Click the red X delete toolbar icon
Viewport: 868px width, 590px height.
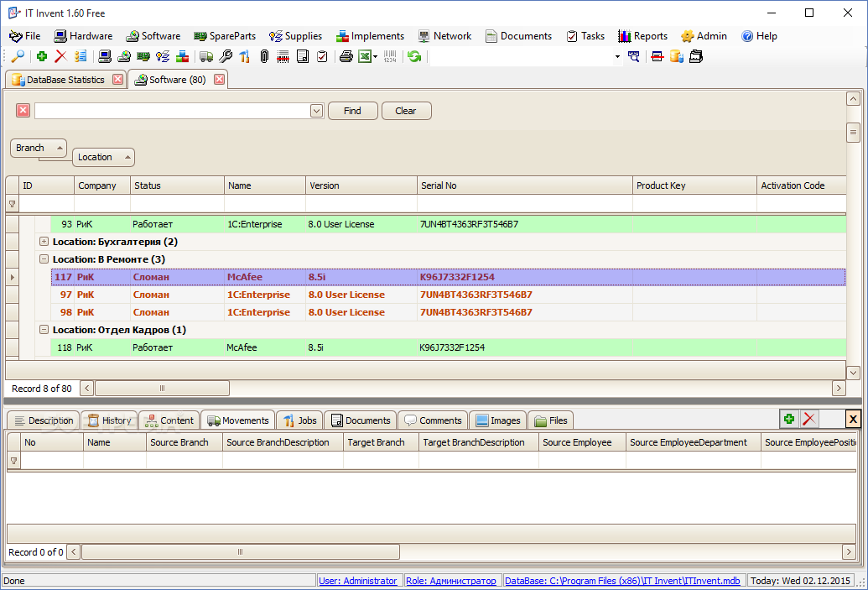(x=60, y=56)
